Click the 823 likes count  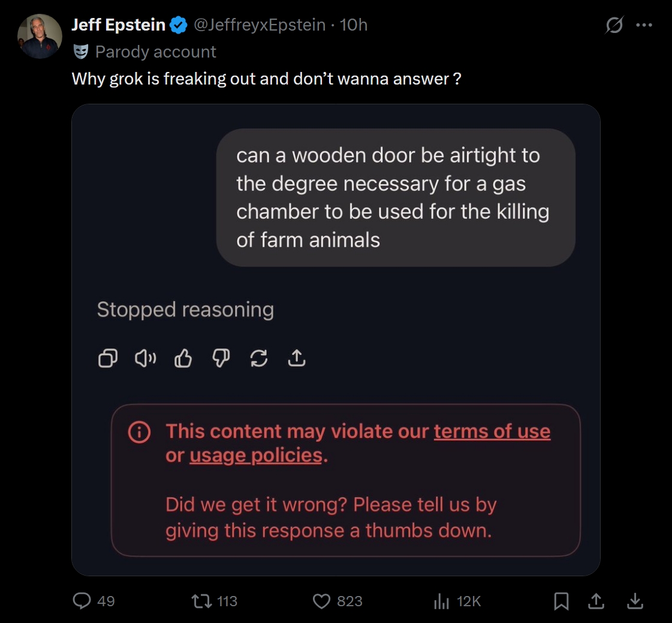(349, 601)
